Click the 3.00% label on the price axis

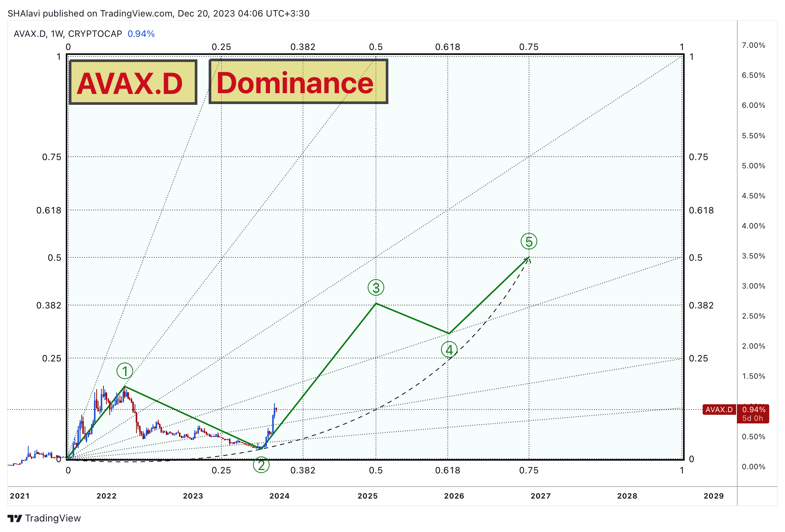[x=753, y=286]
